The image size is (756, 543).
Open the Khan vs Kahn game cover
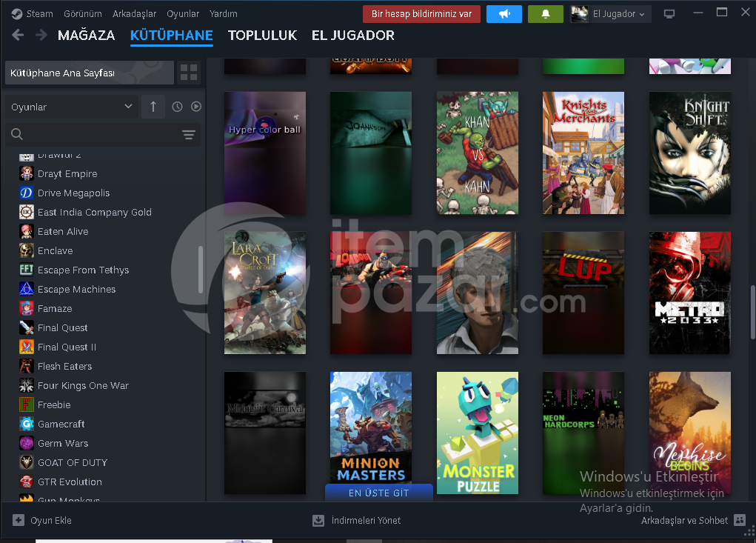(x=478, y=153)
